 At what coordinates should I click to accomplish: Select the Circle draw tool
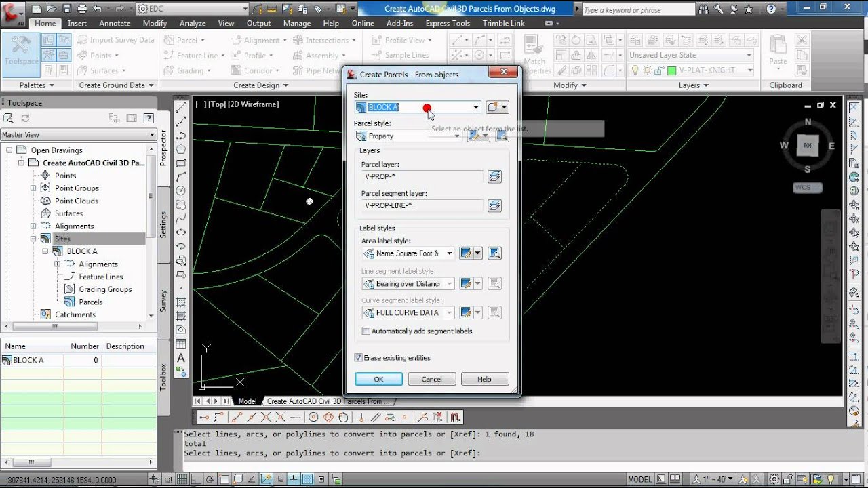(181, 190)
